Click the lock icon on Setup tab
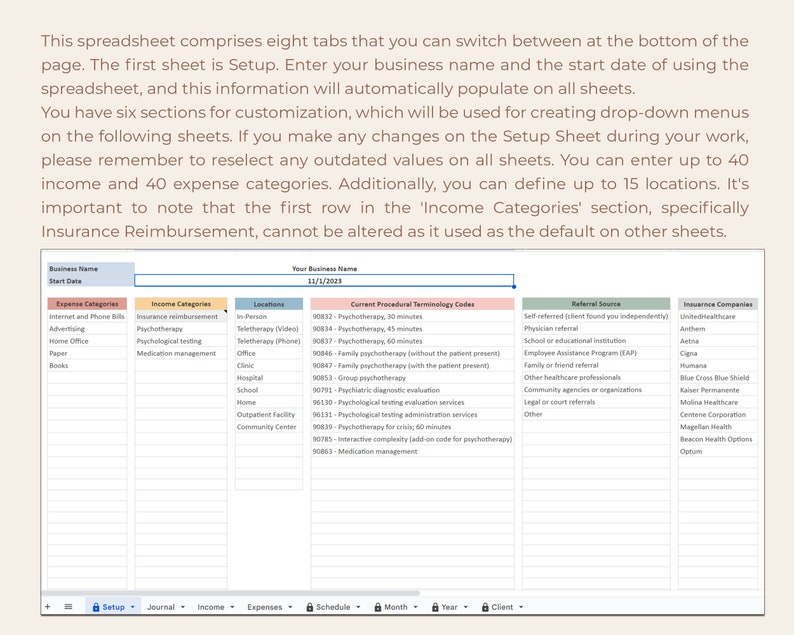The image size is (794, 635). pos(96,607)
